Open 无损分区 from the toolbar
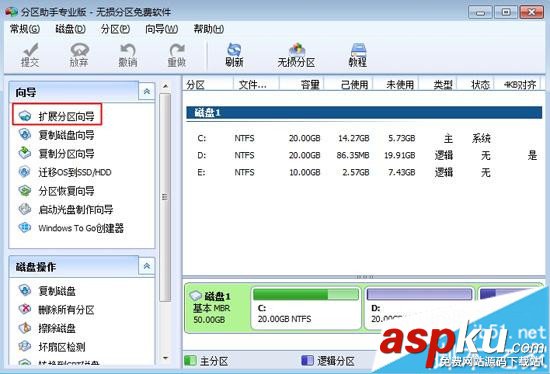This screenshot has width=550, height=374. coord(296,55)
